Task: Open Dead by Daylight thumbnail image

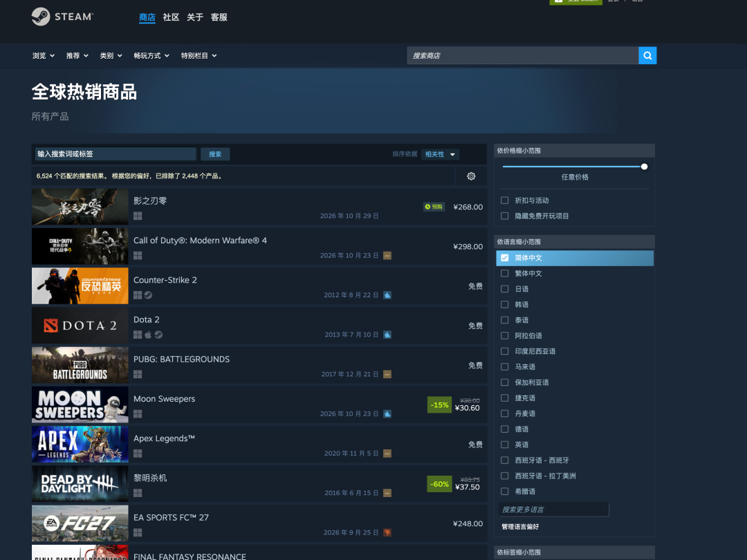Action: click(80, 483)
